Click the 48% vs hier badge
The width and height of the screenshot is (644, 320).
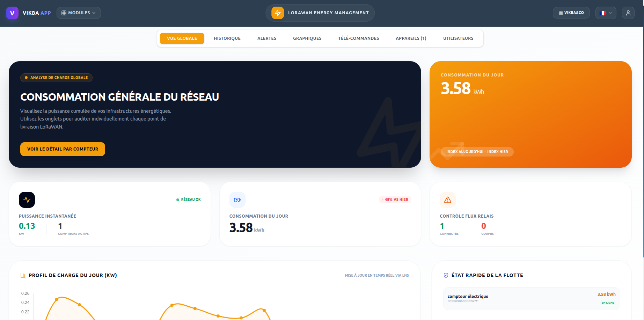click(x=395, y=200)
